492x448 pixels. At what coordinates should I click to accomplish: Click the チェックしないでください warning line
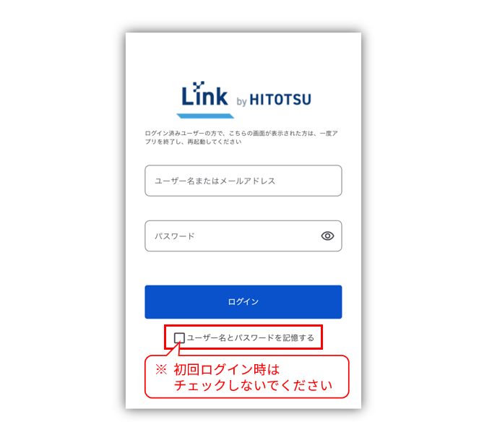click(253, 385)
